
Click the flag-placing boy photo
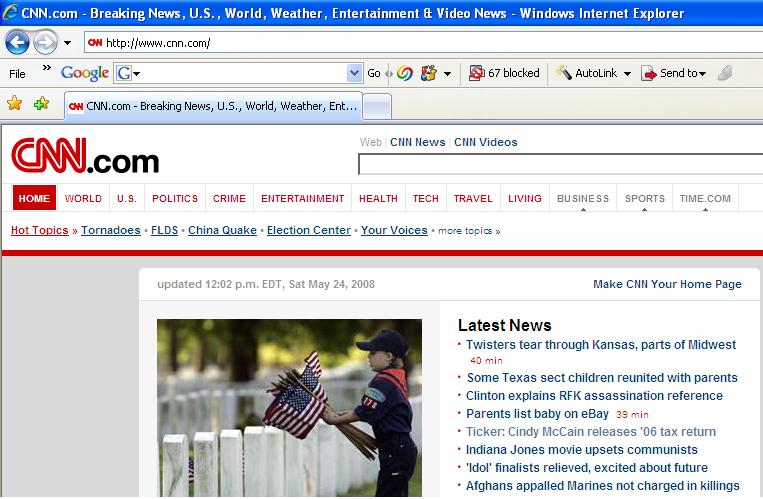[289, 408]
